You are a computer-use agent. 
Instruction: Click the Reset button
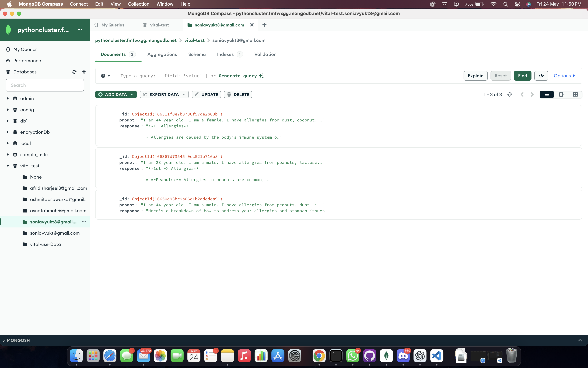[500, 76]
